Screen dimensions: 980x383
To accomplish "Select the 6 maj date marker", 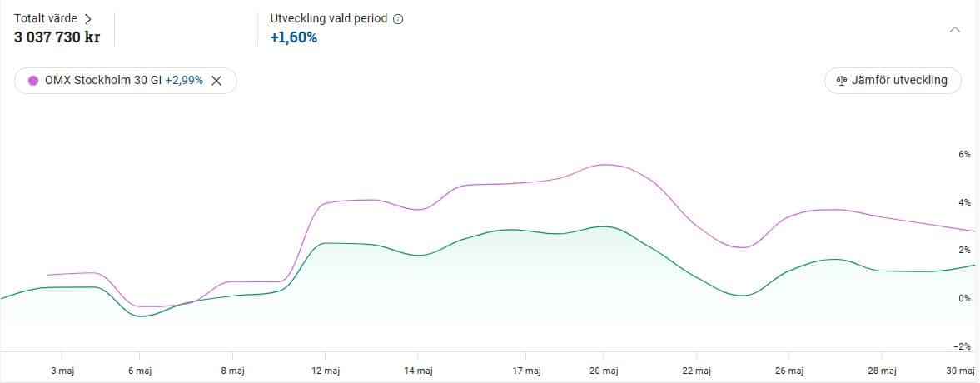I will pos(140,371).
